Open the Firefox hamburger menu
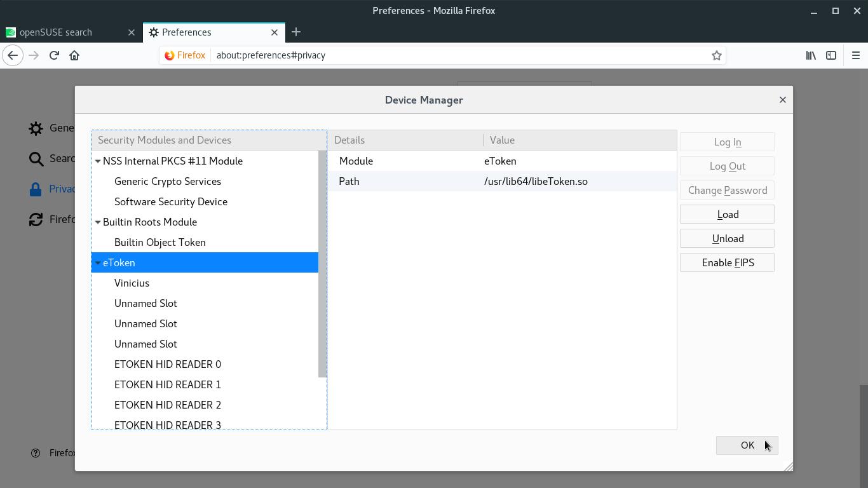Viewport: 868px width, 488px height. point(855,55)
